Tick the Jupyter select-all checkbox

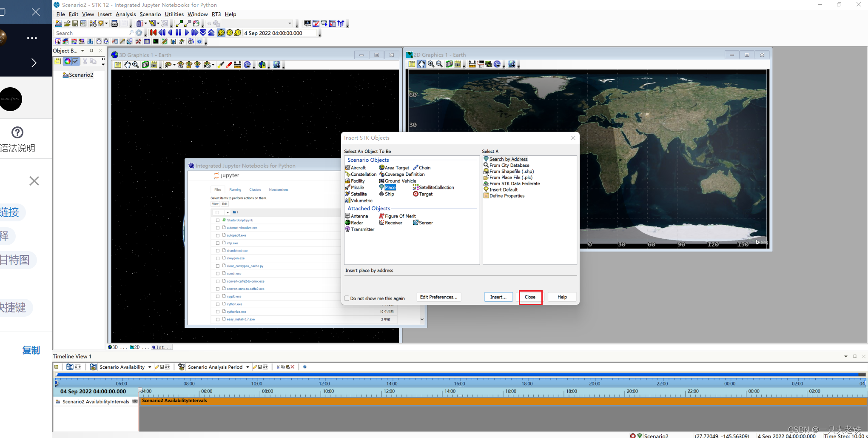point(217,212)
